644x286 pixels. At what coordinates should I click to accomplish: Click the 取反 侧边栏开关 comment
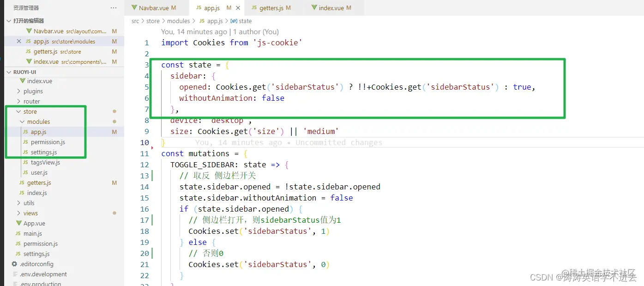pyautogui.click(x=217, y=176)
